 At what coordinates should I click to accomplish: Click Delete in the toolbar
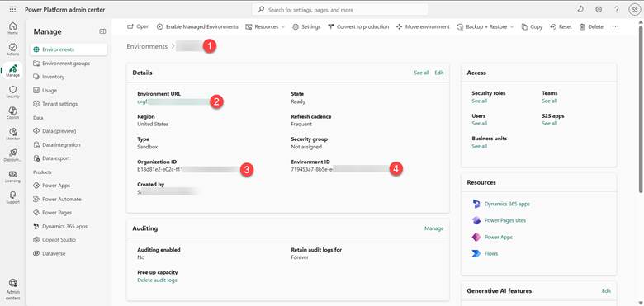click(x=591, y=26)
